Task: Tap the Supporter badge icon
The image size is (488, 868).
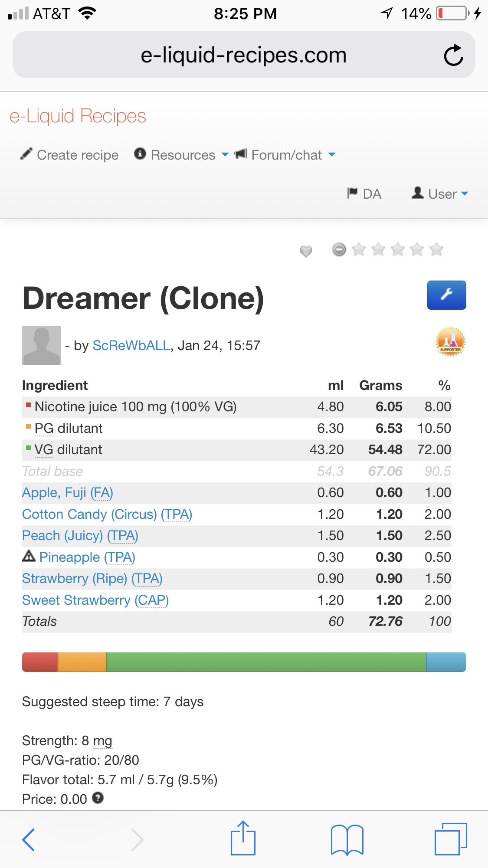Action: (x=450, y=342)
